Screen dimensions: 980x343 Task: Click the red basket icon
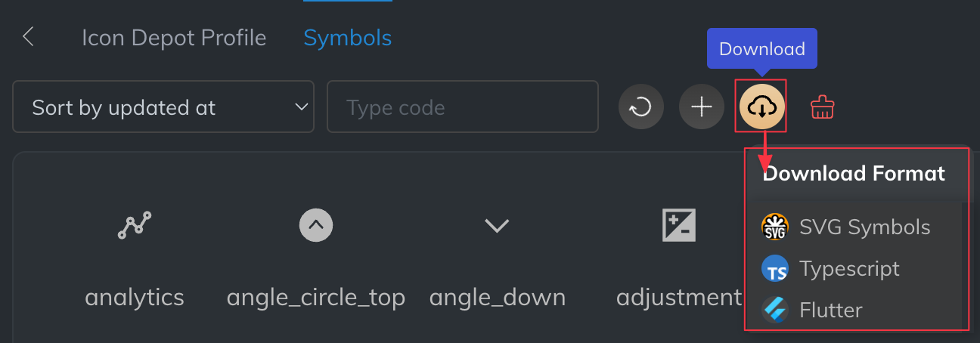822,107
